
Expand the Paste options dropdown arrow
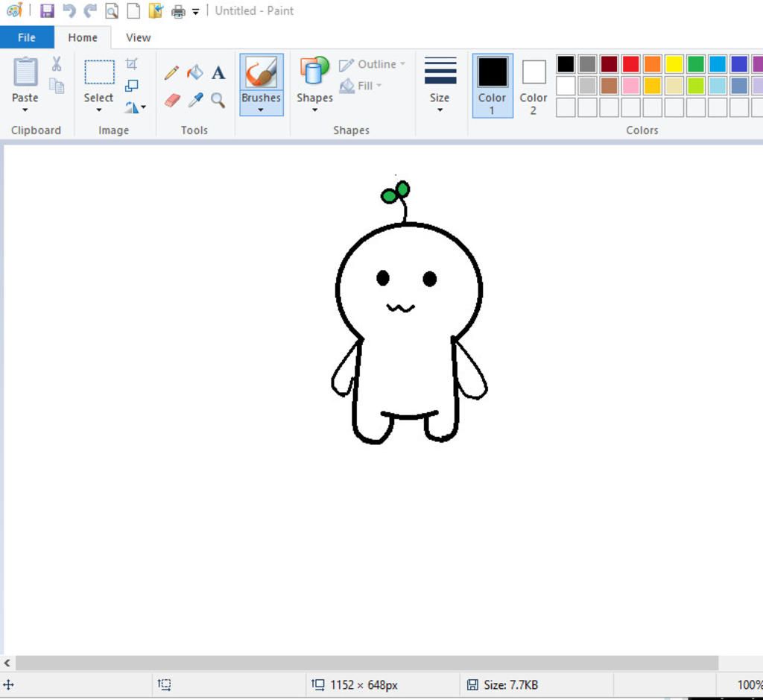(25, 110)
